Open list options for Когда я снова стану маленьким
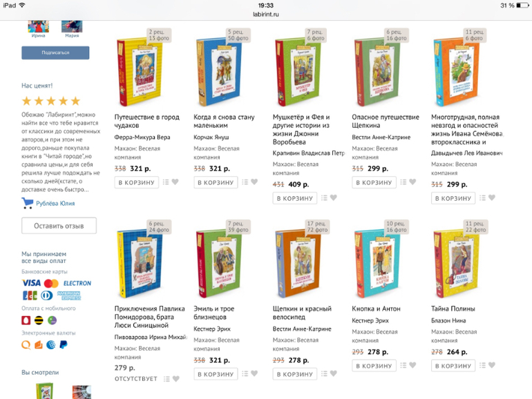Image resolution: width=532 pixels, height=399 pixels. 245,182
